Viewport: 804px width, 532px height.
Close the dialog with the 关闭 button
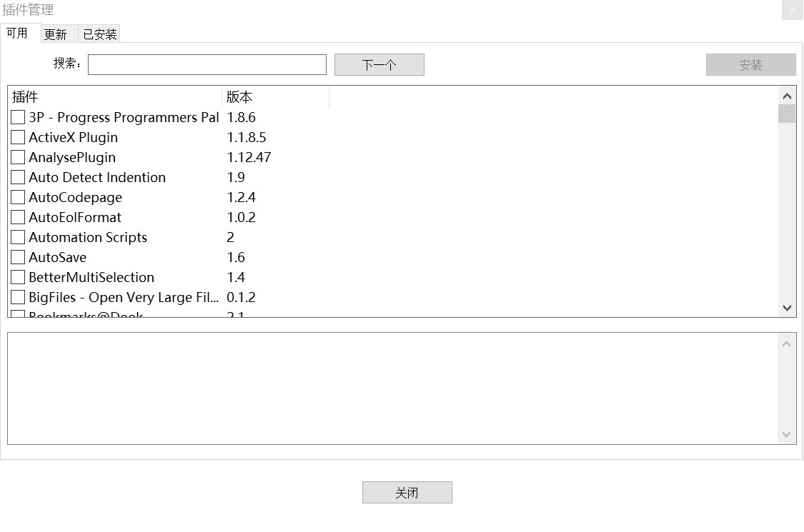407,493
